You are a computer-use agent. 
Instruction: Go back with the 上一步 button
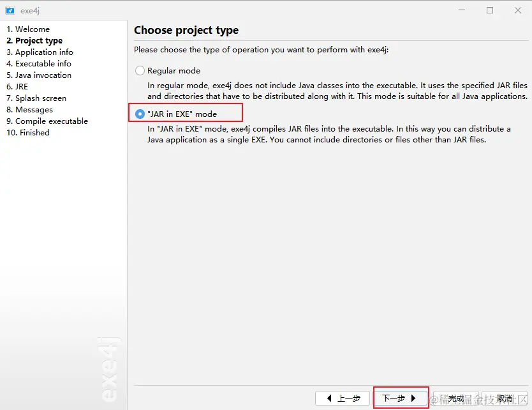point(343,398)
